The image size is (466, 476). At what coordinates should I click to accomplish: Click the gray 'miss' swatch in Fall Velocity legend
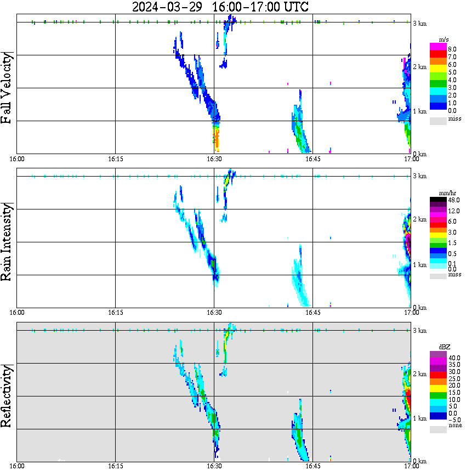(438, 121)
